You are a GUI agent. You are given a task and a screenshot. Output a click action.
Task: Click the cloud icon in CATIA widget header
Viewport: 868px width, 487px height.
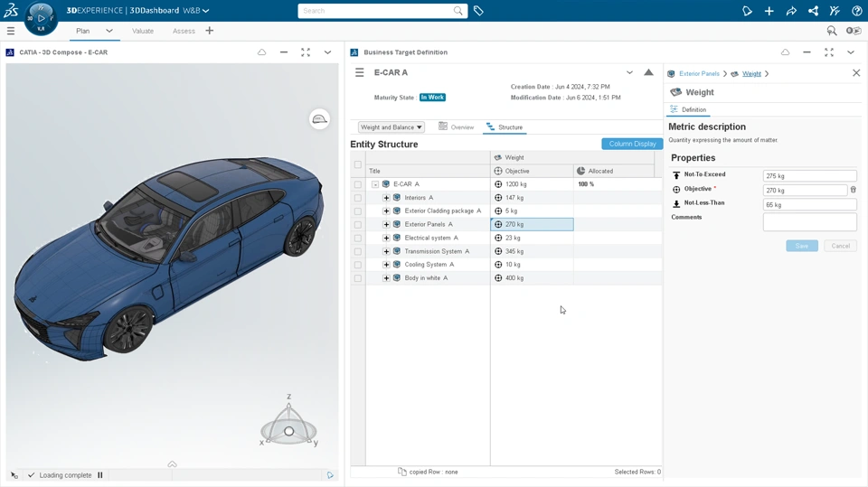coord(262,52)
